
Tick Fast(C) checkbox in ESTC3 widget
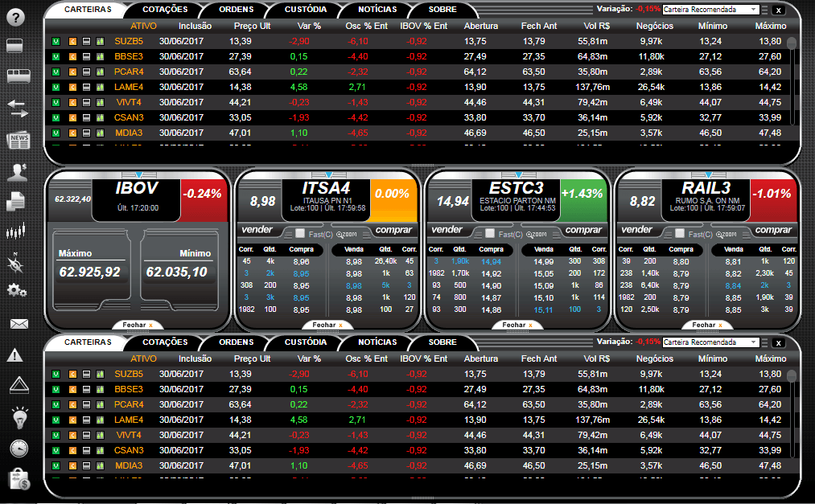[x=490, y=233]
